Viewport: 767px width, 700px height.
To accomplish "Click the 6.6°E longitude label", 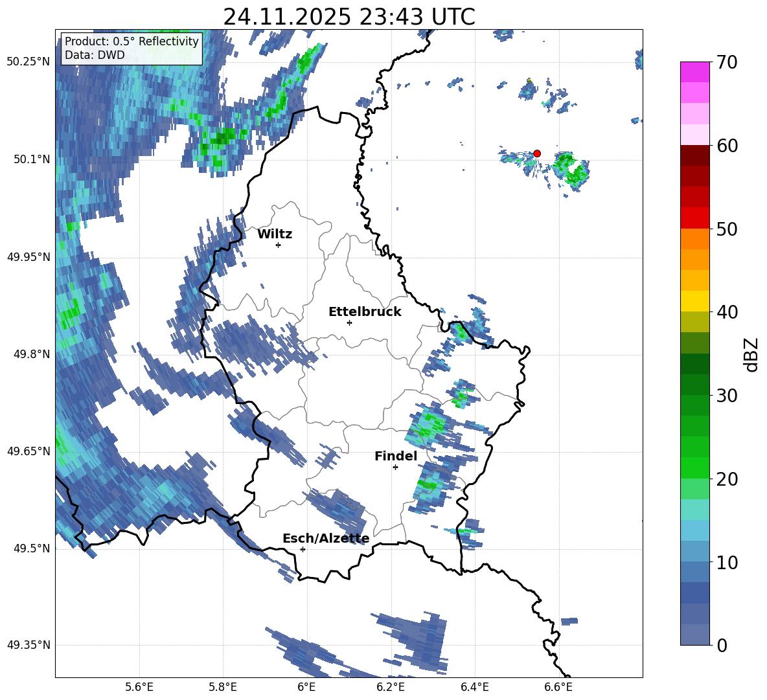I will pos(558,687).
